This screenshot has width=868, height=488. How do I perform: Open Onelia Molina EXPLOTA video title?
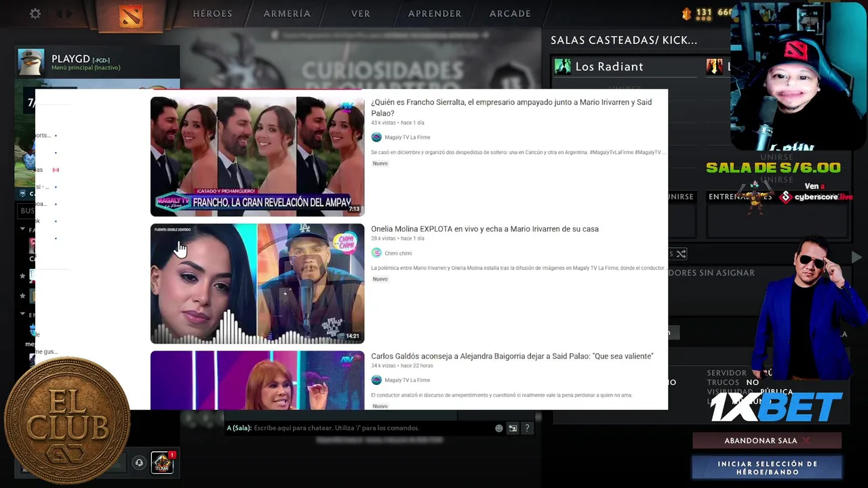(485, 229)
